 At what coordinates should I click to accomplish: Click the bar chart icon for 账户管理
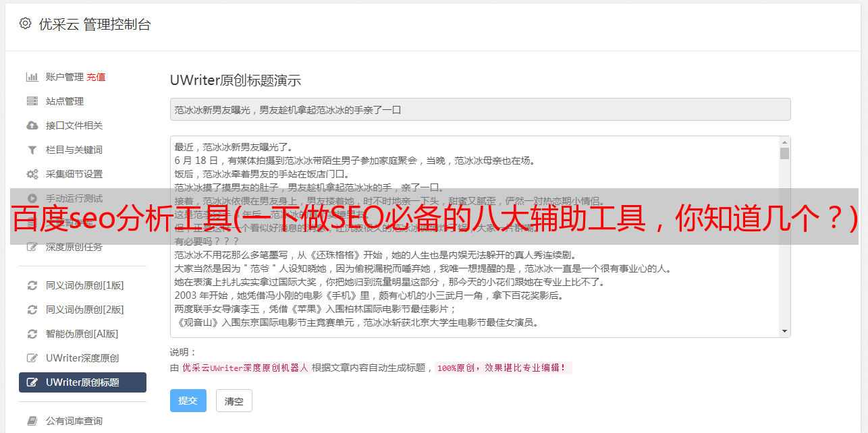coord(32,77)
